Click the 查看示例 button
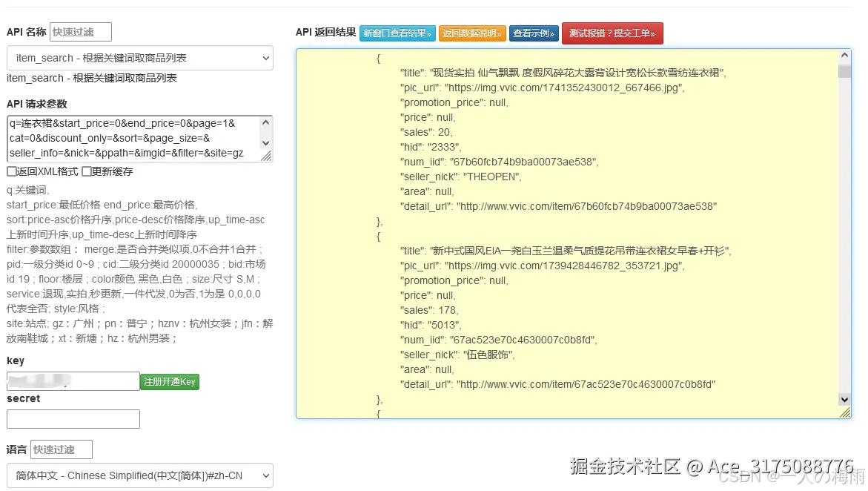868x491 pixels. point(534,33)
